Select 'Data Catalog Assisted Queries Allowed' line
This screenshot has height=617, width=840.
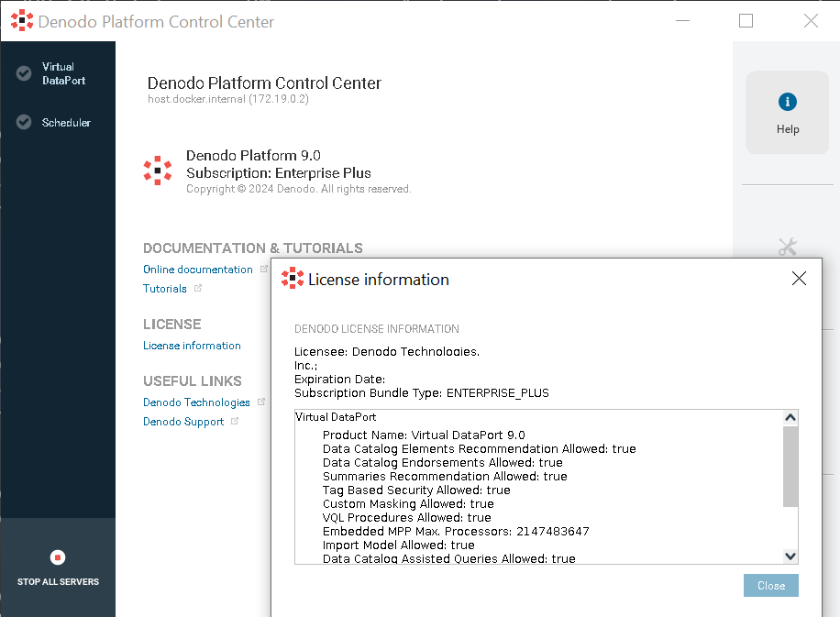tap(449, 558)
